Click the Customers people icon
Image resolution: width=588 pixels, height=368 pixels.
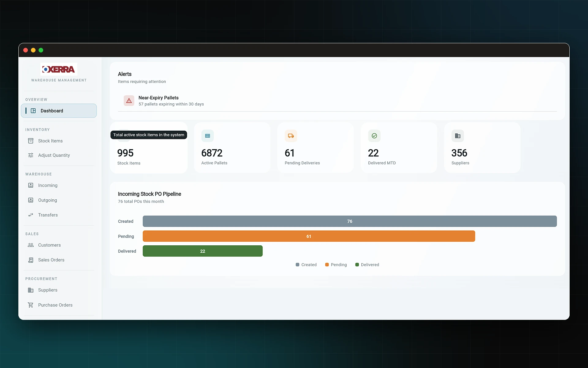pyautogui.click(x=31, y=245)
